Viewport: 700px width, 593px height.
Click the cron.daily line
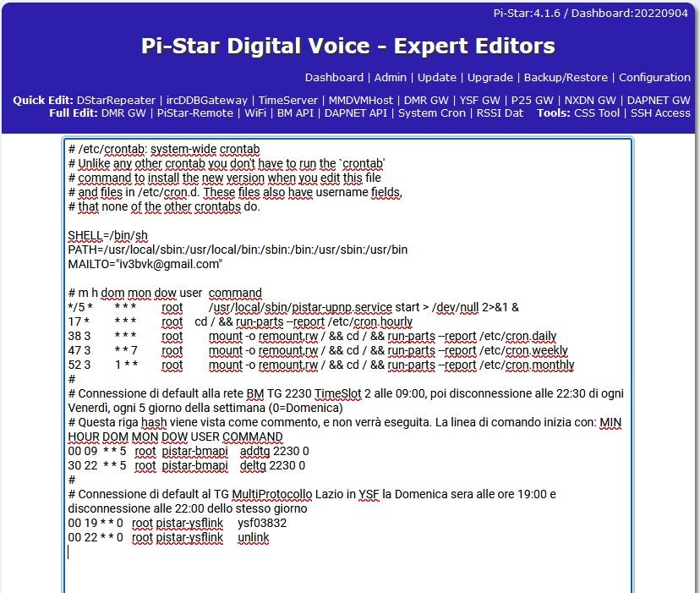(312, 336)
